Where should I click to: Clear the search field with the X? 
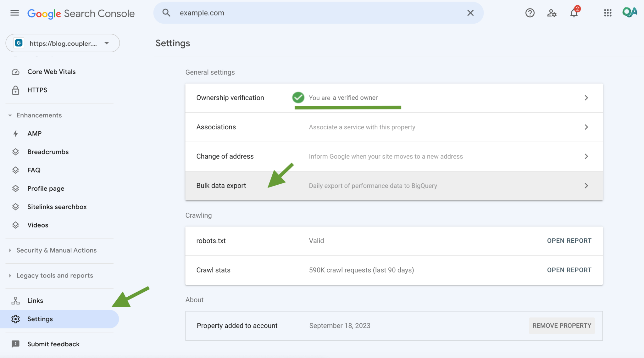(470, 13)
